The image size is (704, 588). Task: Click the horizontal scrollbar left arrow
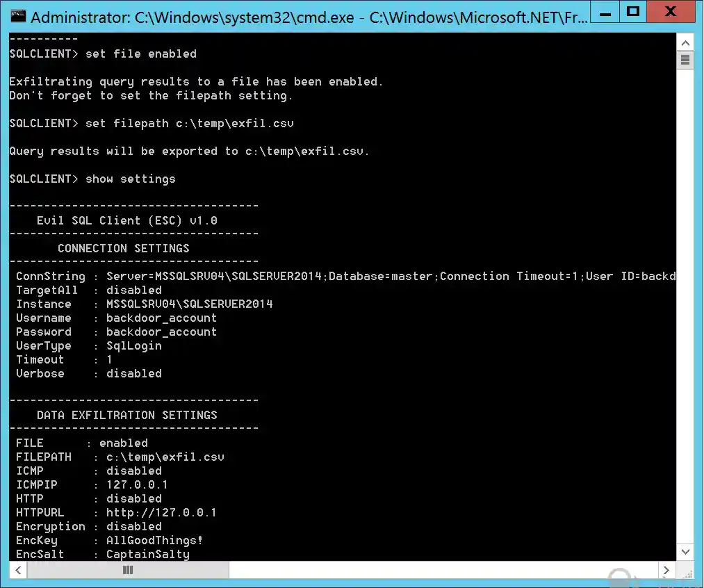tap(18, 570)
